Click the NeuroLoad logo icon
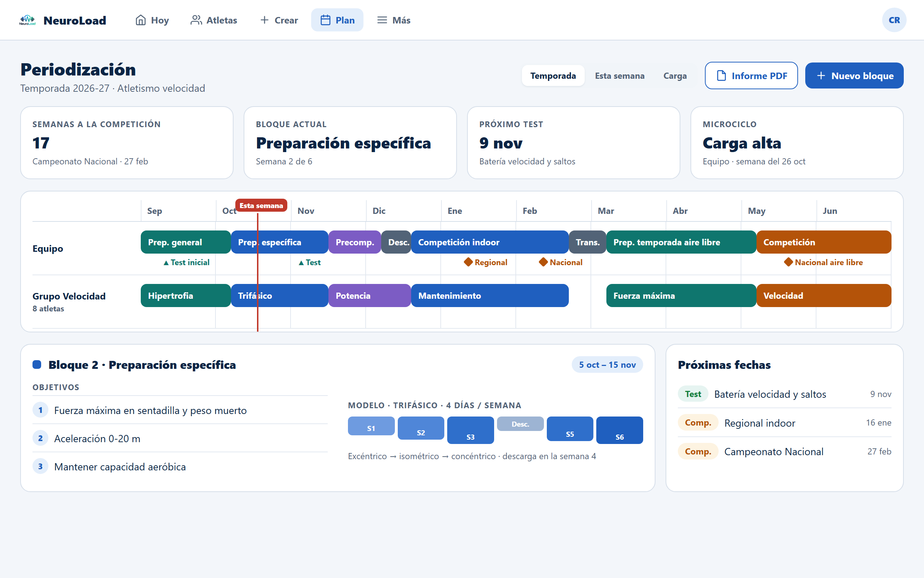 [27, 20]
